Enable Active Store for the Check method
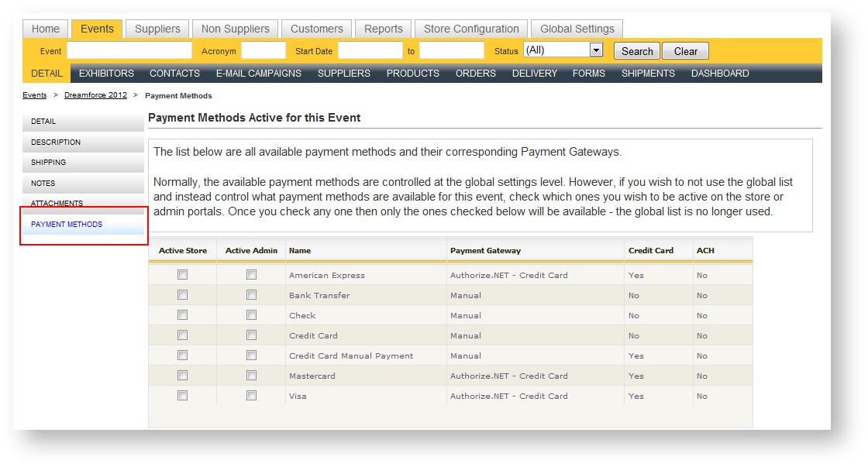 [x=181, y=315]
